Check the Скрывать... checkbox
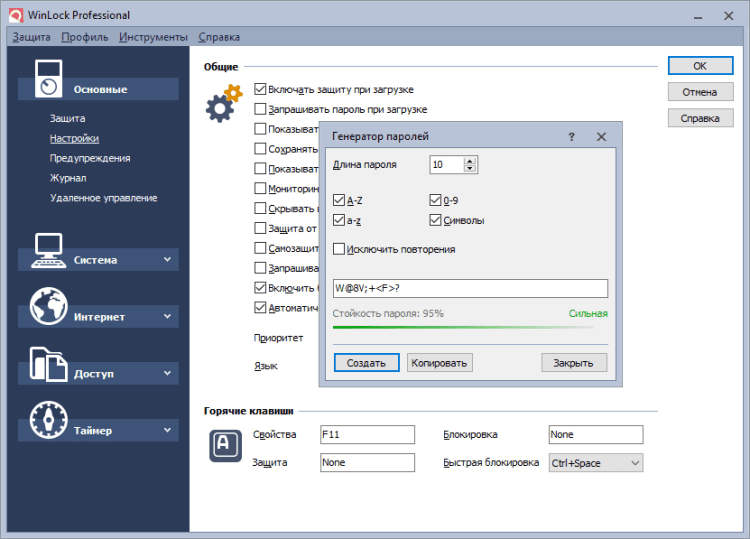The width and height of the screenshot is (750, 539). point(260,209)
